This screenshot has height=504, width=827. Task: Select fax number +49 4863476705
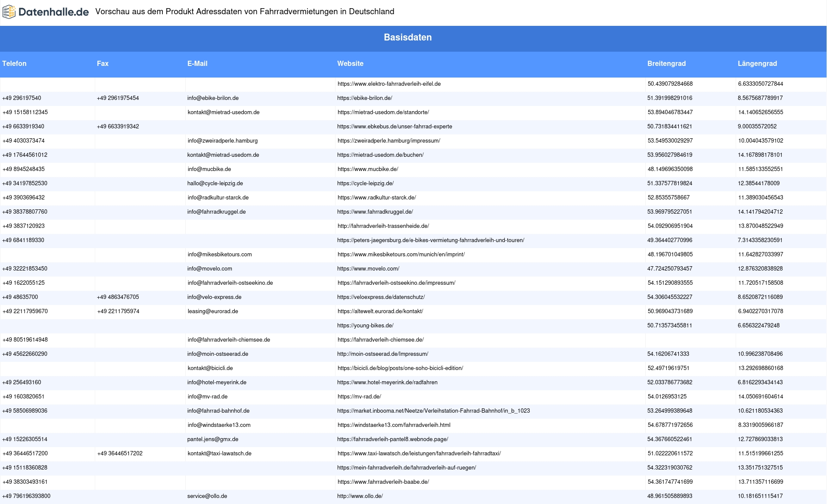tap(118, 297)
